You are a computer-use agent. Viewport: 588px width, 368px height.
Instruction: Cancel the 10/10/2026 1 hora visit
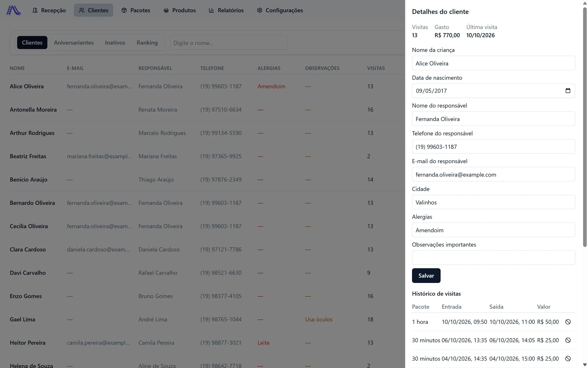(568, 322)
